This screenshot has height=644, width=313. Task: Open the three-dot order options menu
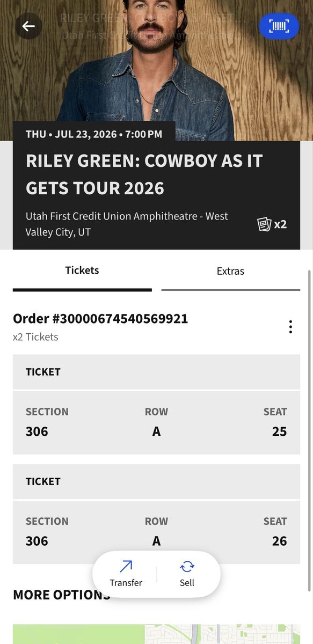(290, 327)
